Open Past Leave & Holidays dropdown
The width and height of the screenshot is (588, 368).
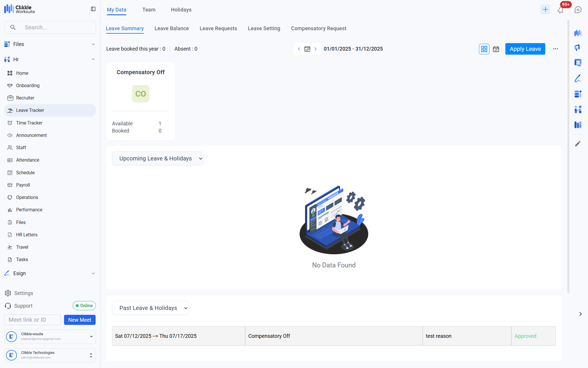pyautogui.click(x=150, y=308)
